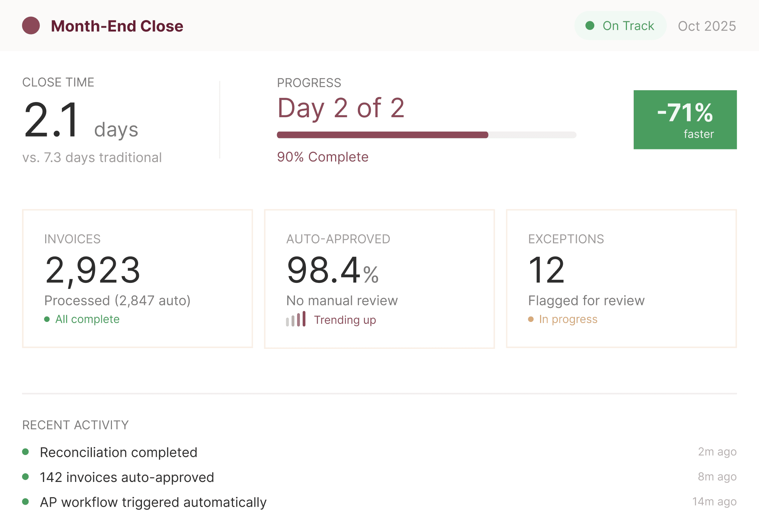Click the dot beside 142 invoices auto-approved

[26, 477]
